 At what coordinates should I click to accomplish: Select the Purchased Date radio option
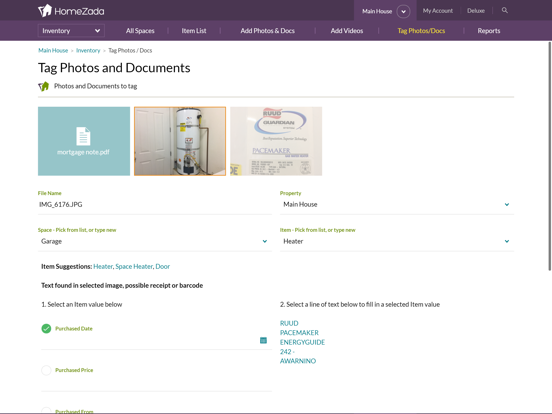pyautogui.click(x=46, y=329)
